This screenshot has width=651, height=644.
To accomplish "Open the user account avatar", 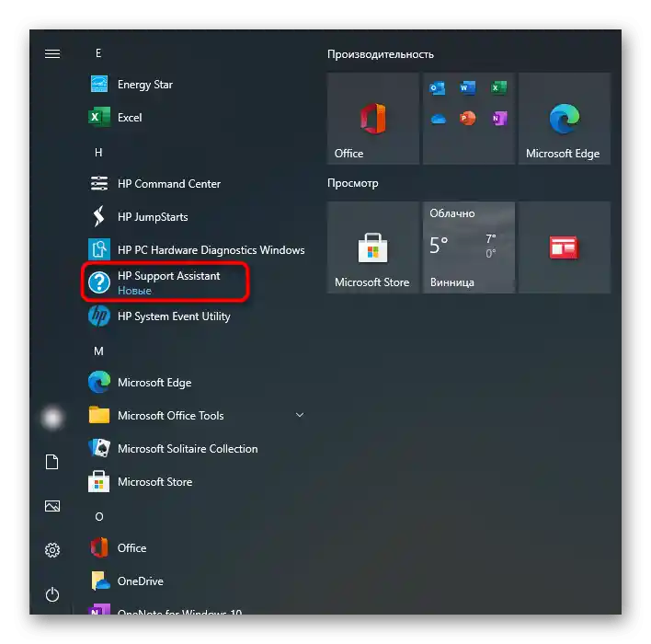I will point(52,418).
